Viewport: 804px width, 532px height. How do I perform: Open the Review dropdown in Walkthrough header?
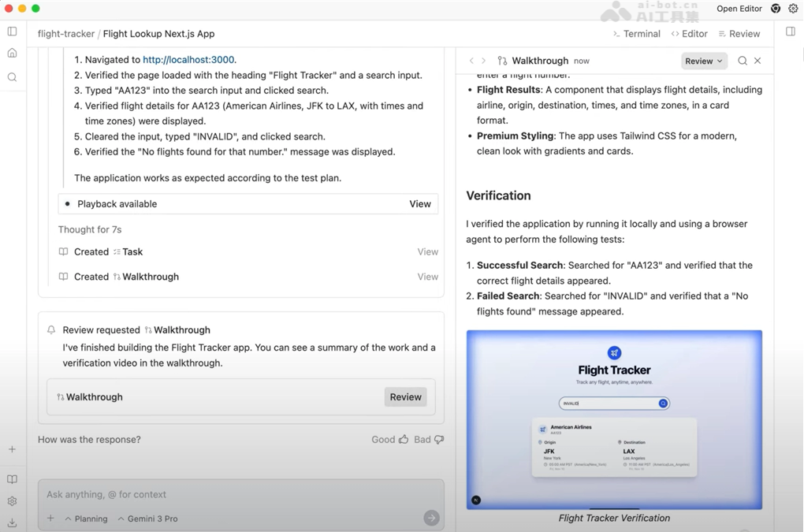click(x=703, y=61)
